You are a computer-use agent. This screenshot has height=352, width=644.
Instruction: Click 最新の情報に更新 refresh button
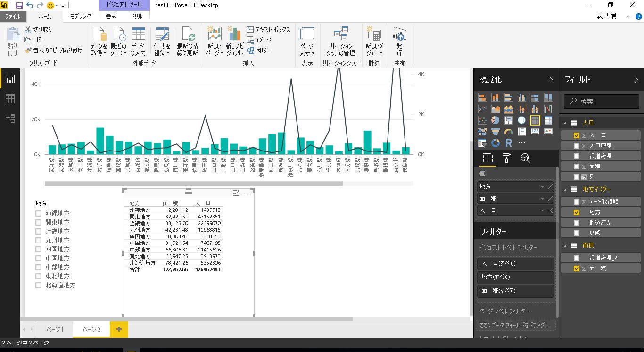click(x=188, y=42)
